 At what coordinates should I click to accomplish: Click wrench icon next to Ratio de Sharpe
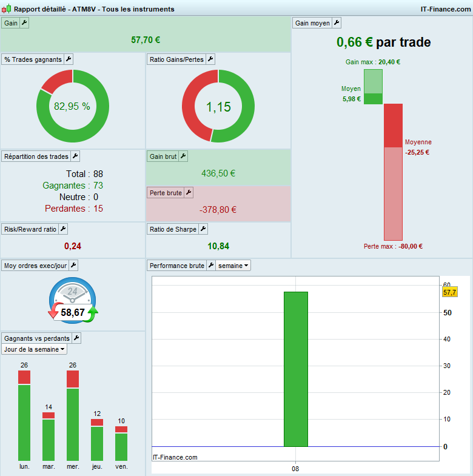click(203, 229)
